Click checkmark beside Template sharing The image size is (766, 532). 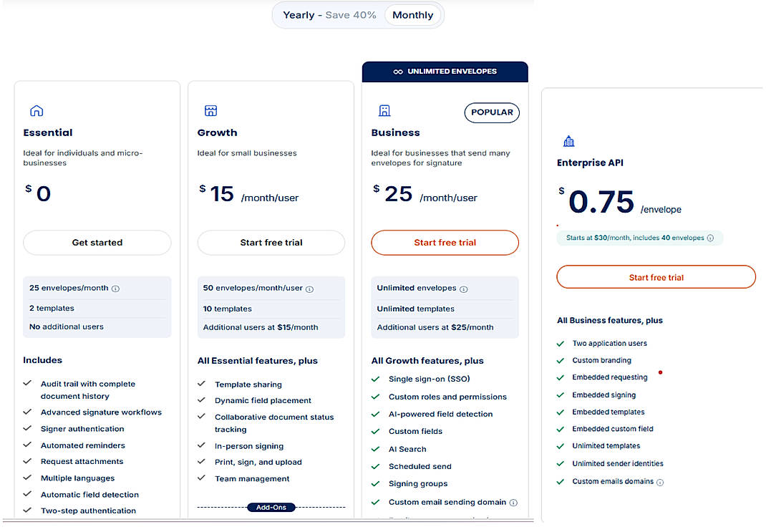pos(201,384)
